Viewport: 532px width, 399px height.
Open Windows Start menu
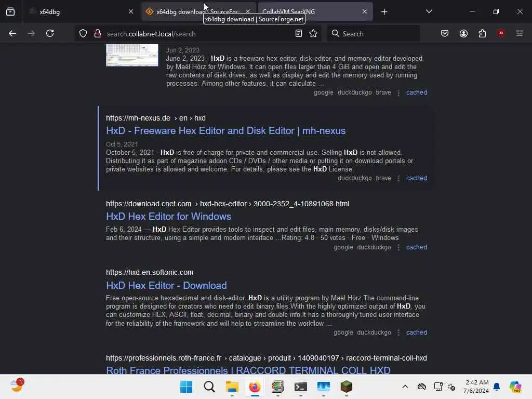click(x=186, y=387)
